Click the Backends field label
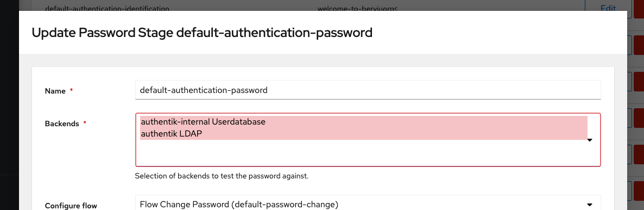 (61, 123)
